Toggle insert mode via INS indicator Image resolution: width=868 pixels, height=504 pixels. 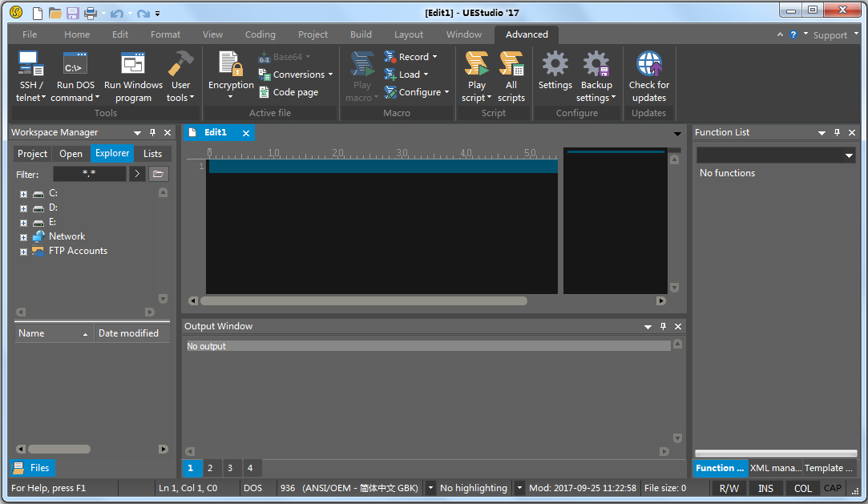765,488
